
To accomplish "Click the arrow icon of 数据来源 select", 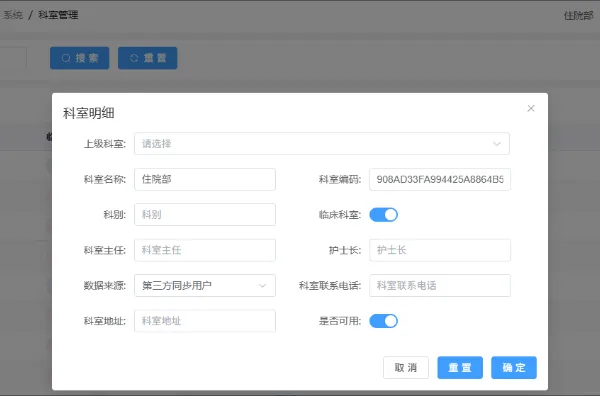I will 262,286.
